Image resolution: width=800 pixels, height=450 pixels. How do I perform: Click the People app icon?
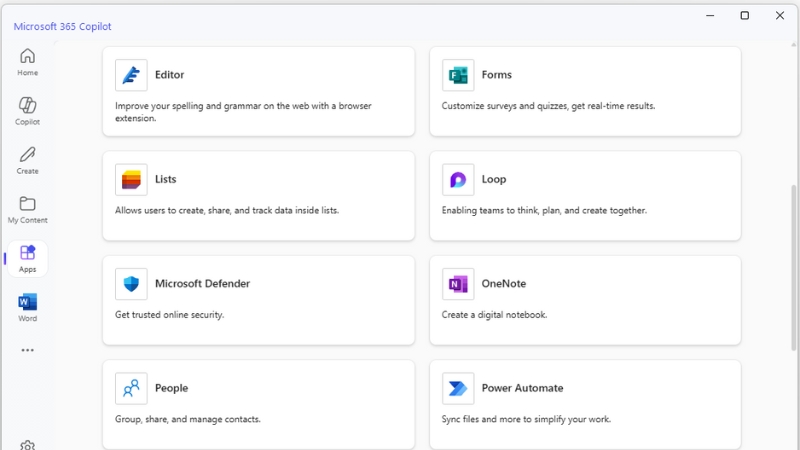tap(131, 388)
